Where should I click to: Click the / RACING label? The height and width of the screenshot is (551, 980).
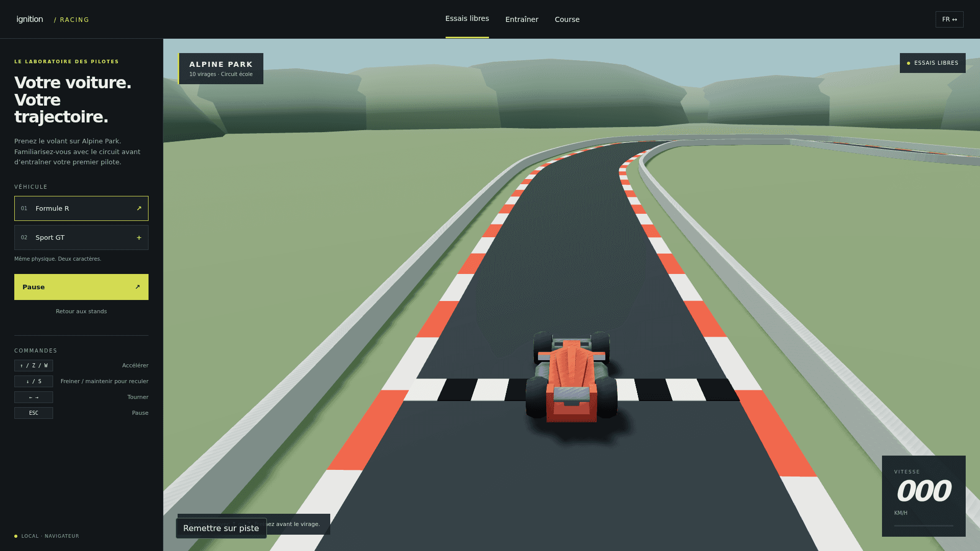click(71, 20)
